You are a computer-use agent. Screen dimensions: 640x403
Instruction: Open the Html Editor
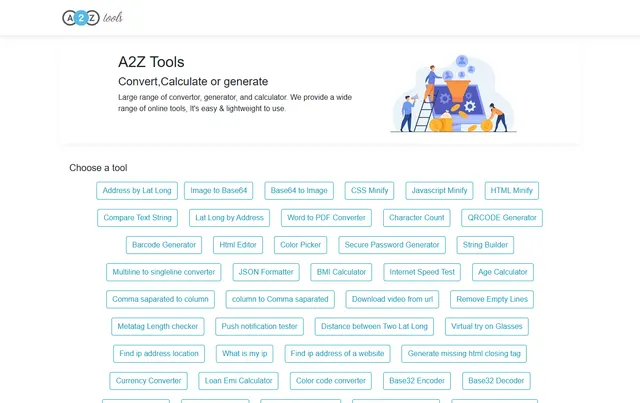[238, 245]
